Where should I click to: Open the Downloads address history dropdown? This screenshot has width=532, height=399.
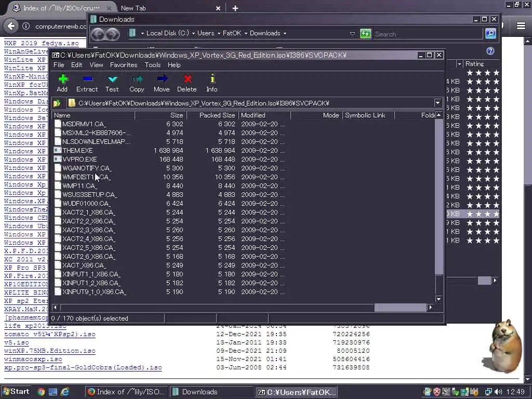tap(352, 34)
